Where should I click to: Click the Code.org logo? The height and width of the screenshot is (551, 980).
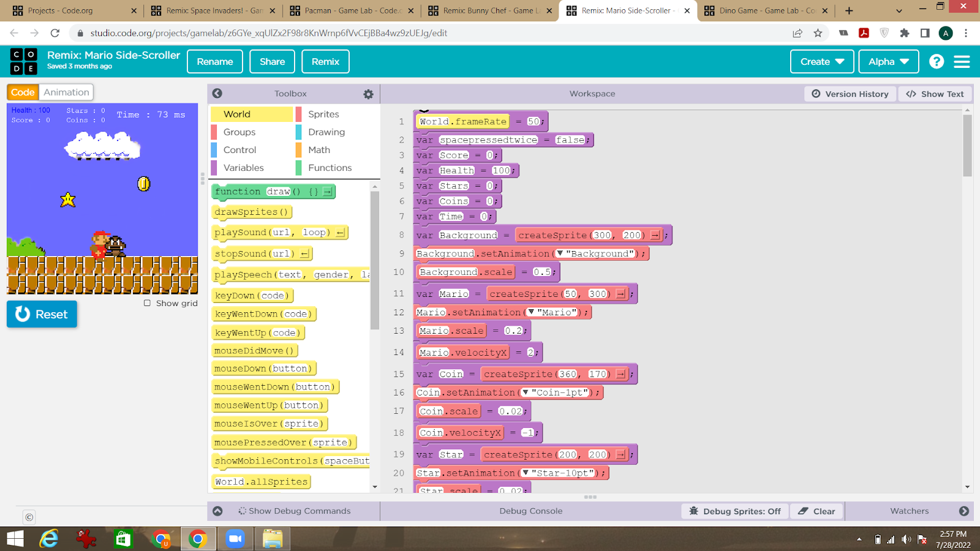pyautogui.click(x=24, y=61)
